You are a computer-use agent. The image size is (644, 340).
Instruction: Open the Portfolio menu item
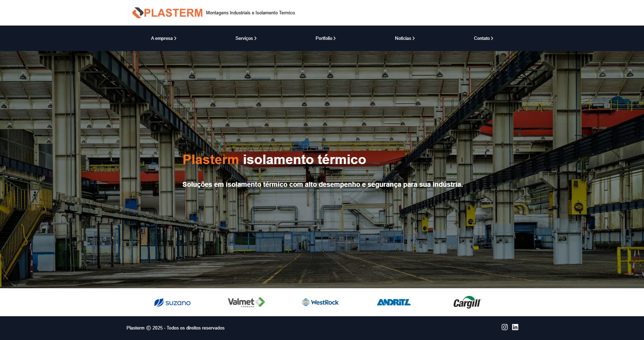click(325, 38)
